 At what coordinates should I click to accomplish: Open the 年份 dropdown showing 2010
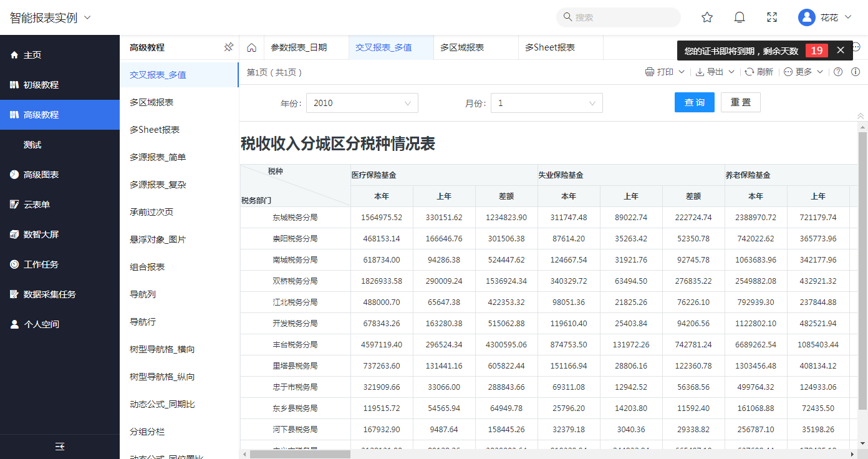pos(362,103)
